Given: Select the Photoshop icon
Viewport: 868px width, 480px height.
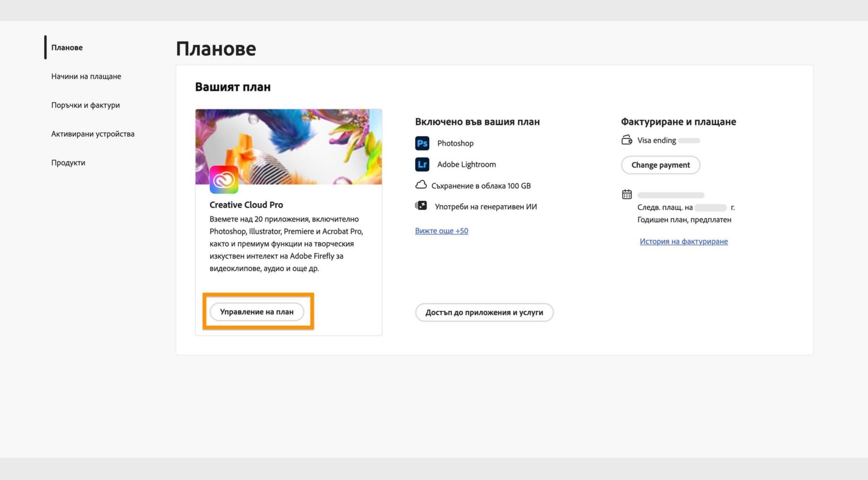Looking at the screenshot, I should coord(422,143).
